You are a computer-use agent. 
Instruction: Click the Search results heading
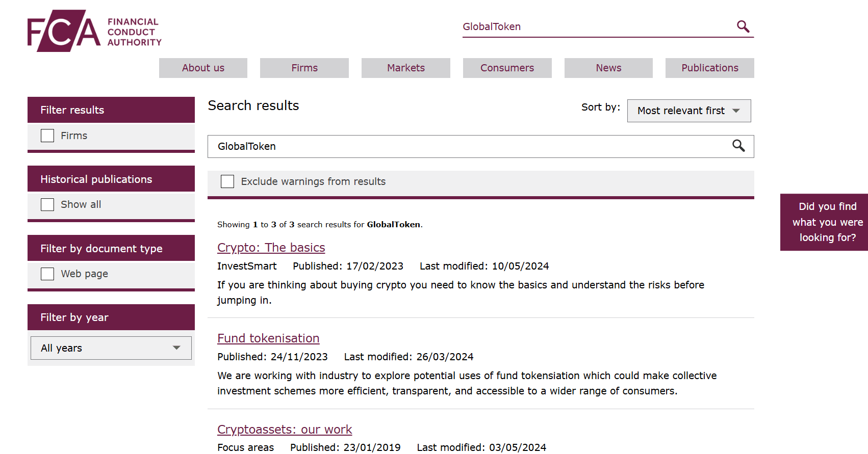pyautogui.click(x=253, y=105)
